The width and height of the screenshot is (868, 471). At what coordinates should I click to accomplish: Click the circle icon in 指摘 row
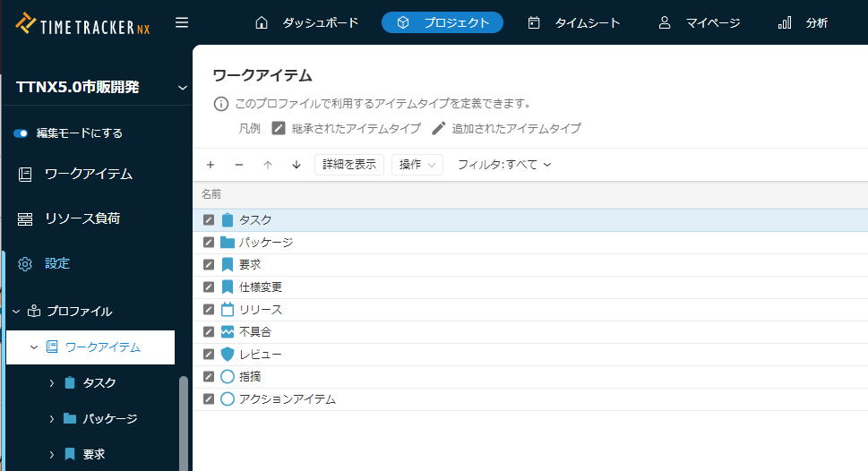(228, 376)
